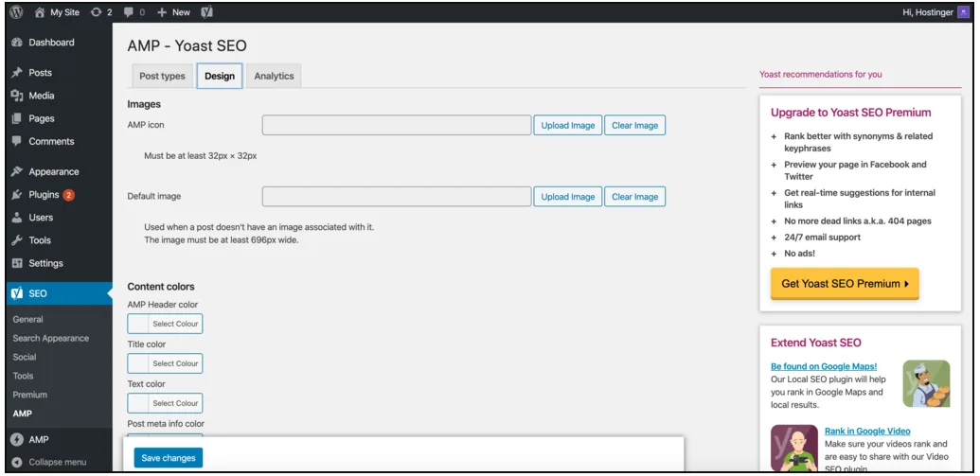Viewport: 980px width, 476px height.
Task: Click Select Colour for Text color
Action: pos(175,403)
